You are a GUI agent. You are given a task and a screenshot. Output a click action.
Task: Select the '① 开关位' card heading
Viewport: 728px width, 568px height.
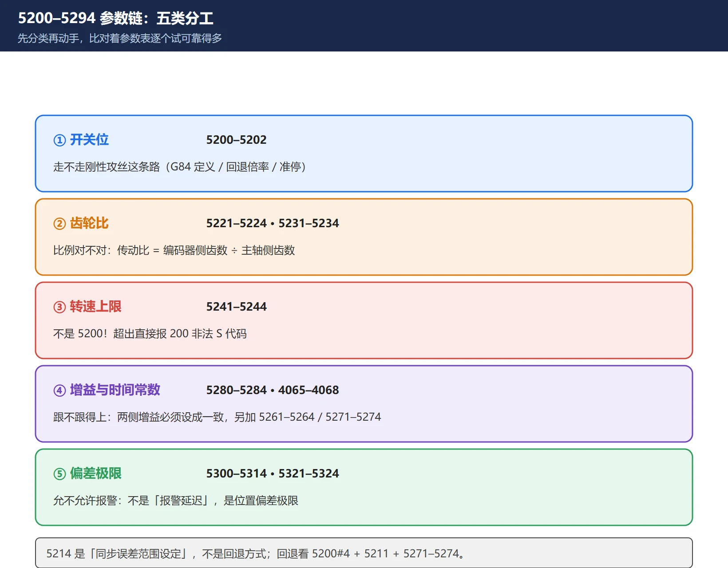click(x=81, y=140)
